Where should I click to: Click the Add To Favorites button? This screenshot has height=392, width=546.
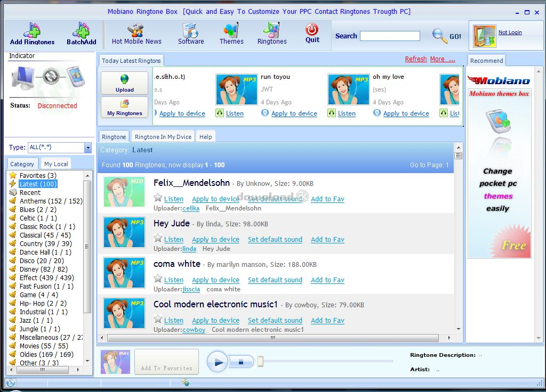click(x=166, y=362)
